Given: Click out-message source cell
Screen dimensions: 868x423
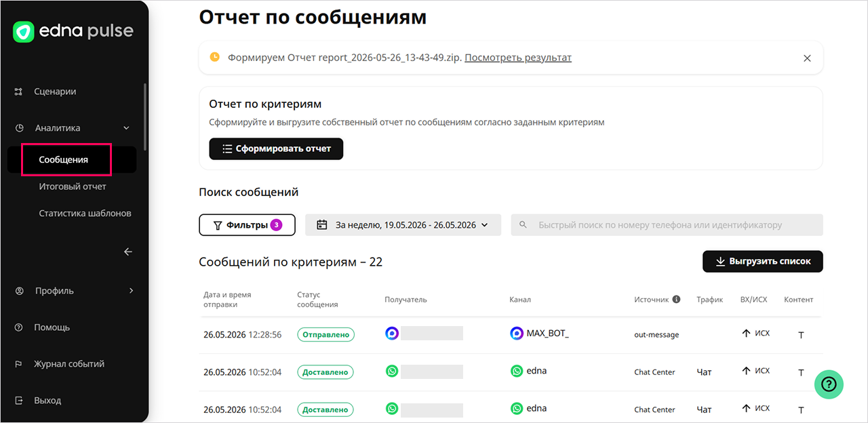Looking at the screenshot, I should 656,334.
